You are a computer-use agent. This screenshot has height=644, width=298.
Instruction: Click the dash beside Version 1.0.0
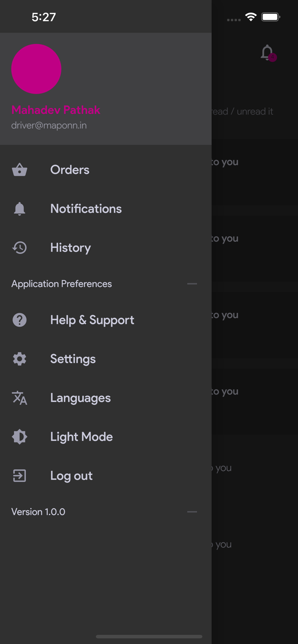(x=192, y=512)
